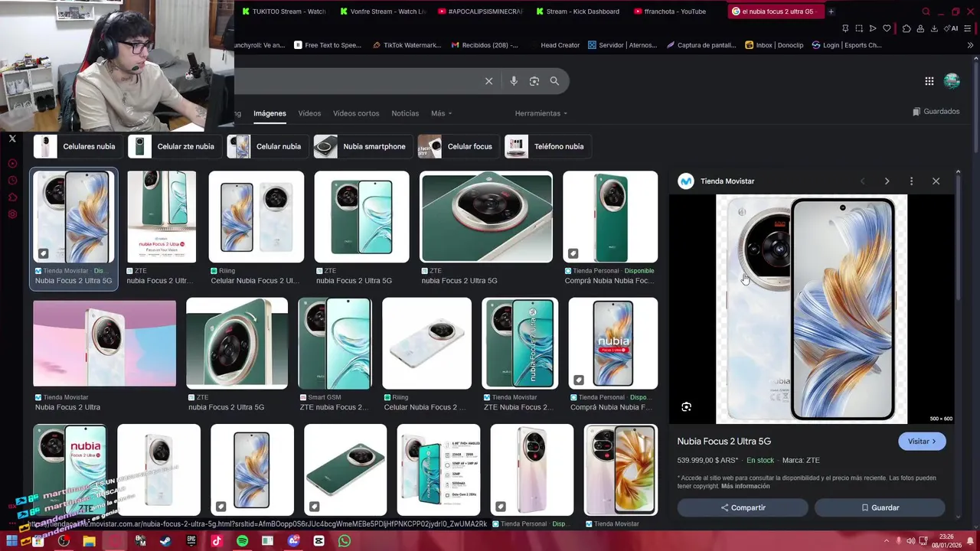The image size is (980, 551).
Task: Go to next image in preview panel
Action: [x=887, y=181]
